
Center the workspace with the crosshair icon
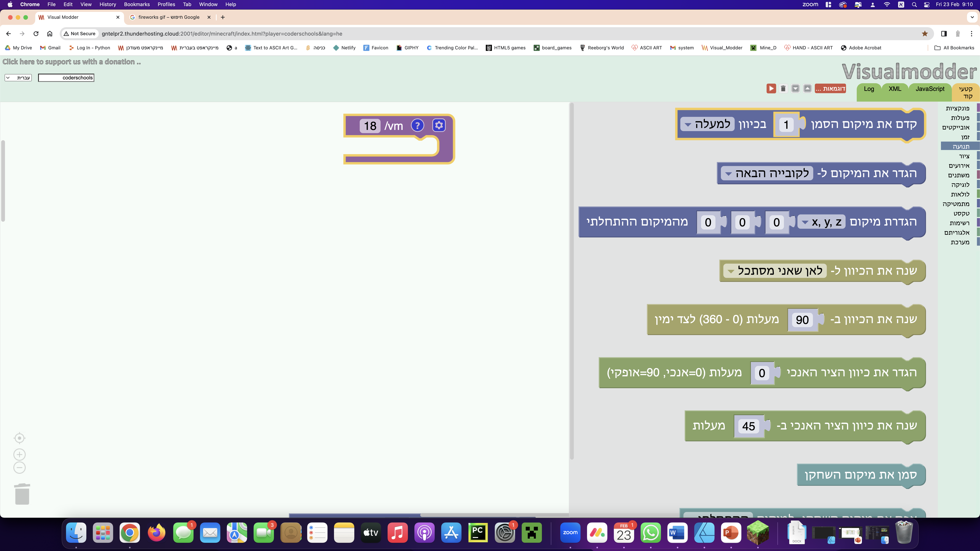19,438
